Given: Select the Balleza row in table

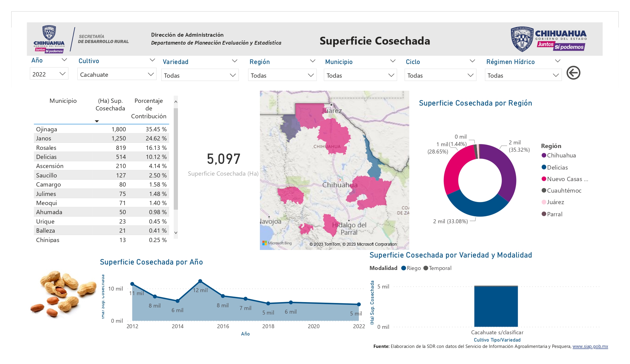Looking at the screenshot, I should click(101, 231).
